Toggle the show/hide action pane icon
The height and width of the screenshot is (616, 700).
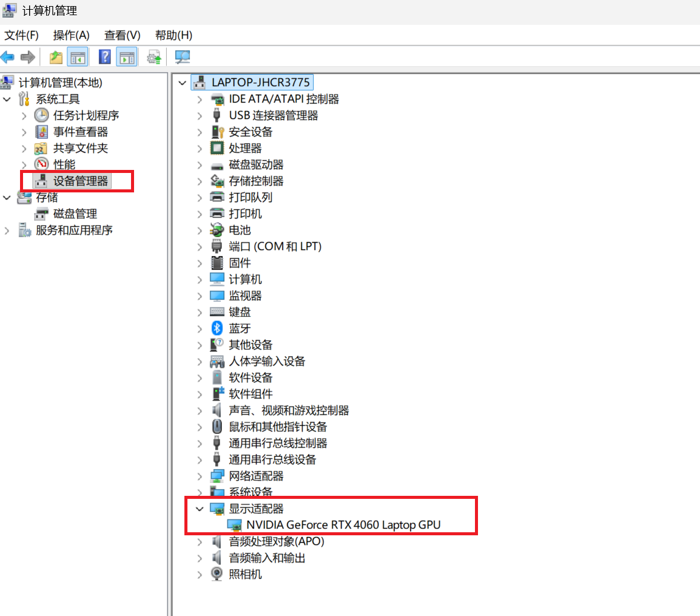pyautogui.click(x=127, y=57)
